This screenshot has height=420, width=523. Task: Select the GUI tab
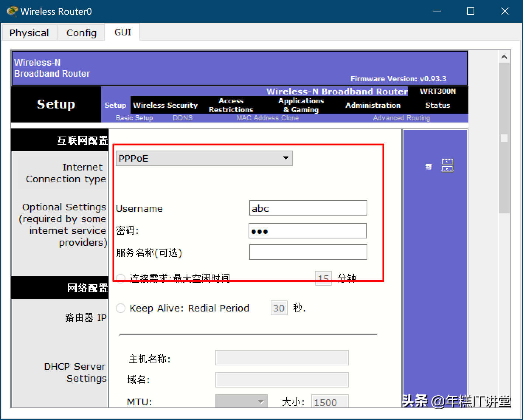[123, 32]
